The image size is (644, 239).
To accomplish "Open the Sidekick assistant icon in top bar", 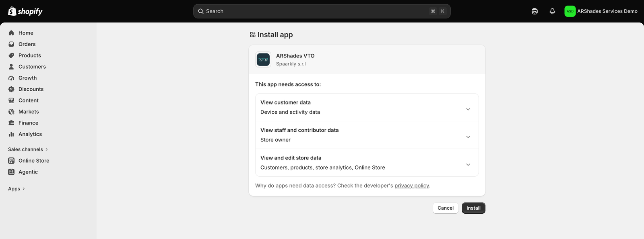I will (535, 11).
